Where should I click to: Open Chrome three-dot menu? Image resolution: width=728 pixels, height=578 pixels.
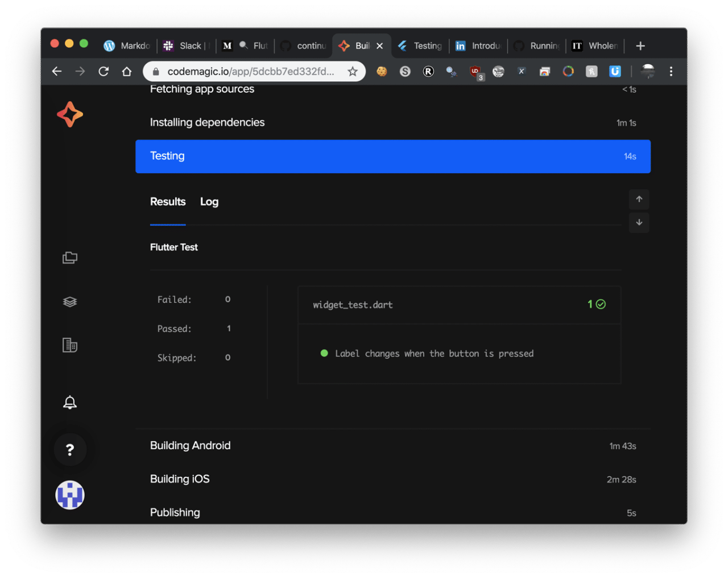coord(671,71)
